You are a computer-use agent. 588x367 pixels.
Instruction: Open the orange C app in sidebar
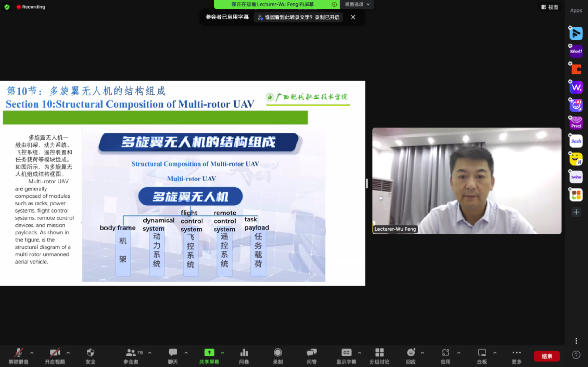pyautogui.click(x=576, y=69)
